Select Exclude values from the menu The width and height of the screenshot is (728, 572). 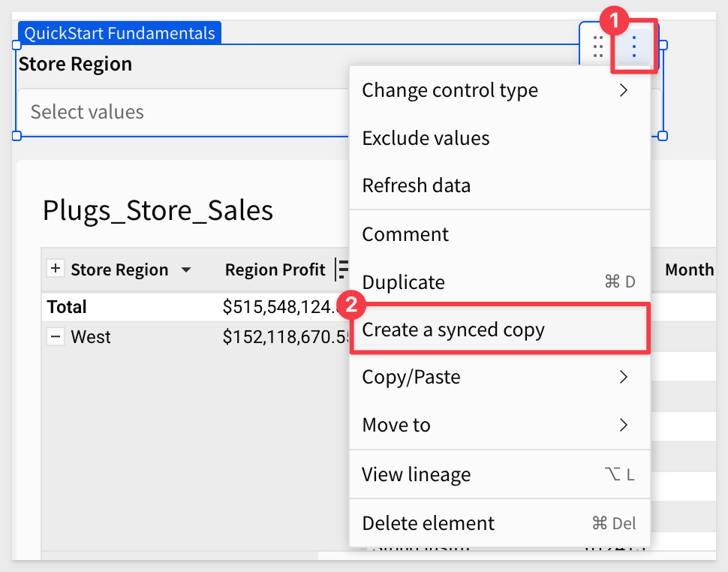point(426,138)
